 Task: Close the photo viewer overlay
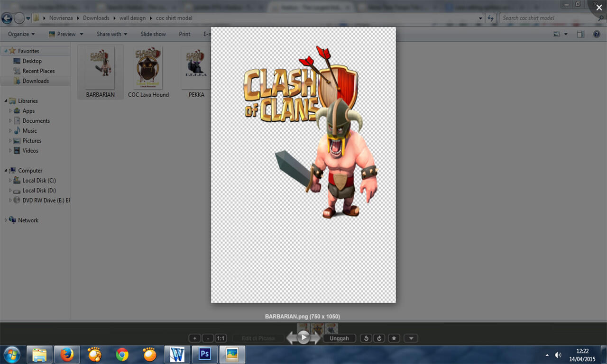[599, 8]
